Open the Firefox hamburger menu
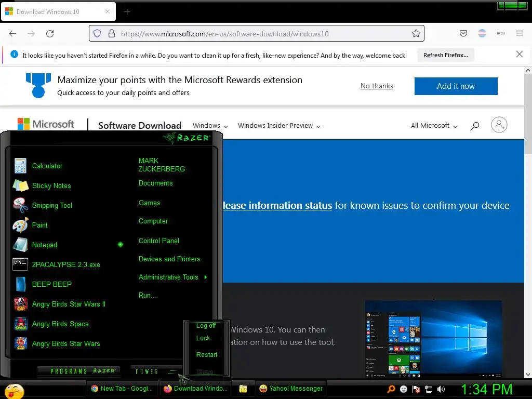This screenshot has height=399, width=532. [519, 33]
